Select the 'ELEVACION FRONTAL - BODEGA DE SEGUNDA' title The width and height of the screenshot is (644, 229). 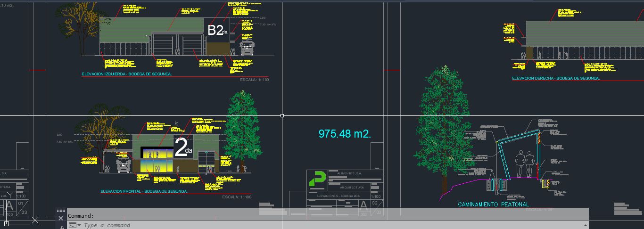144,192
